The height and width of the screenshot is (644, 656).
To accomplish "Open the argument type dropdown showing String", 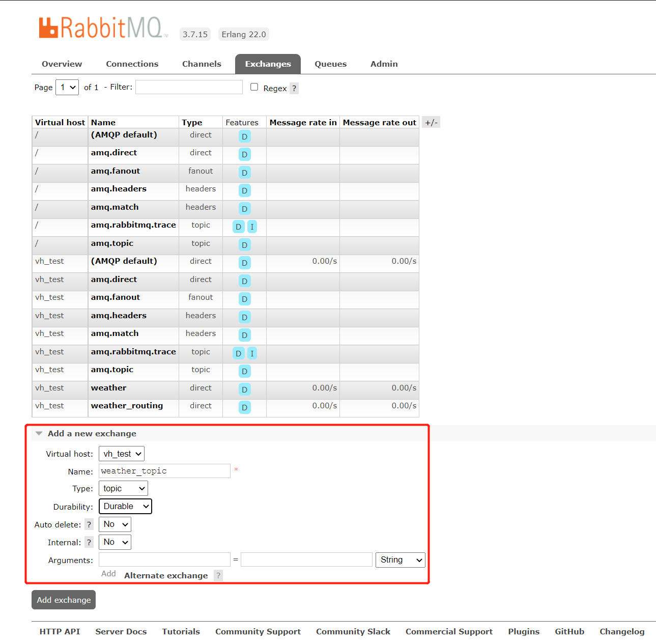I will point(400,559).
